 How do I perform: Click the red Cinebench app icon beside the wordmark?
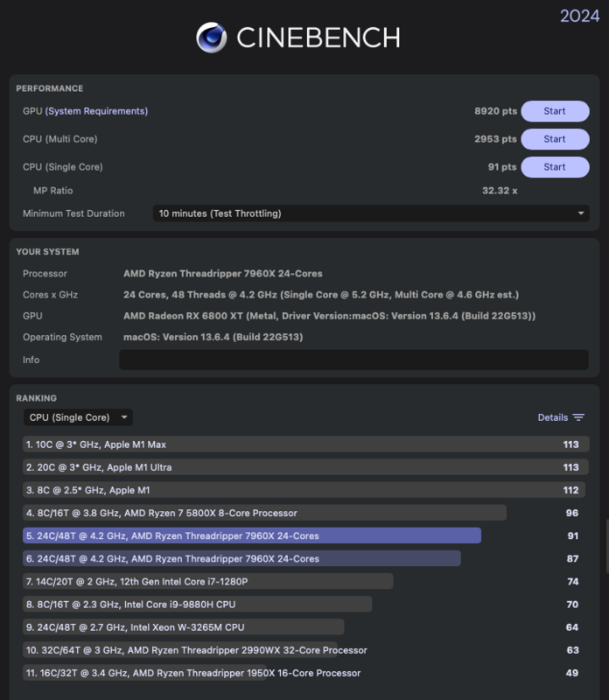pyautogui.click(x=211, y=37)
